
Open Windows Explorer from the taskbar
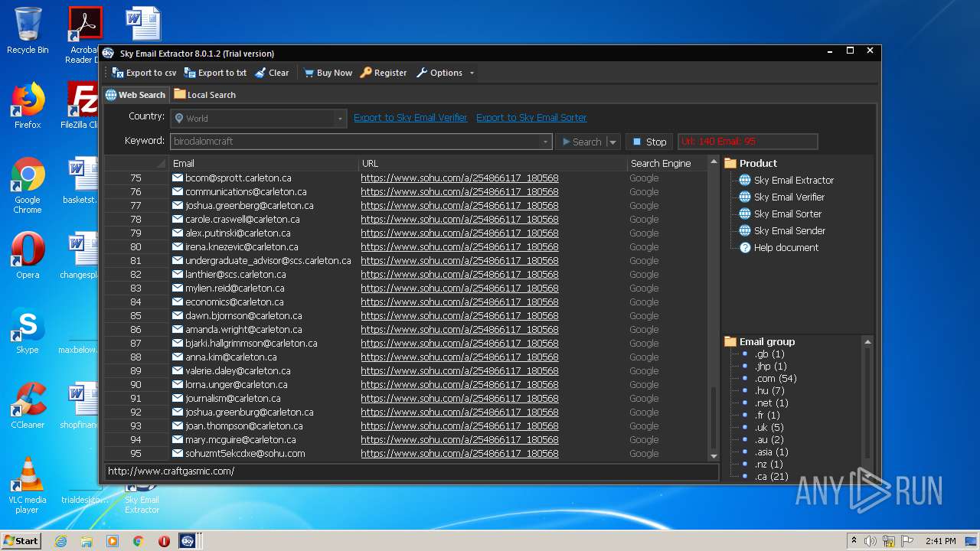87,541
